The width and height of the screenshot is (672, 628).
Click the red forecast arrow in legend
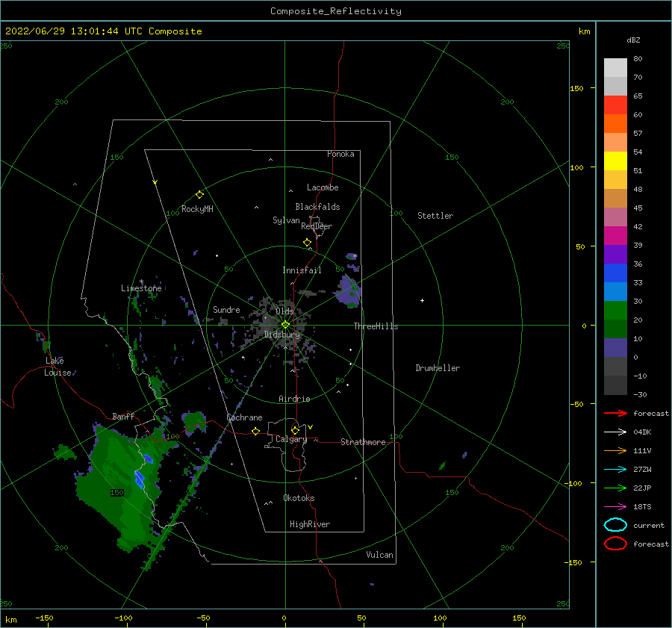615,413
